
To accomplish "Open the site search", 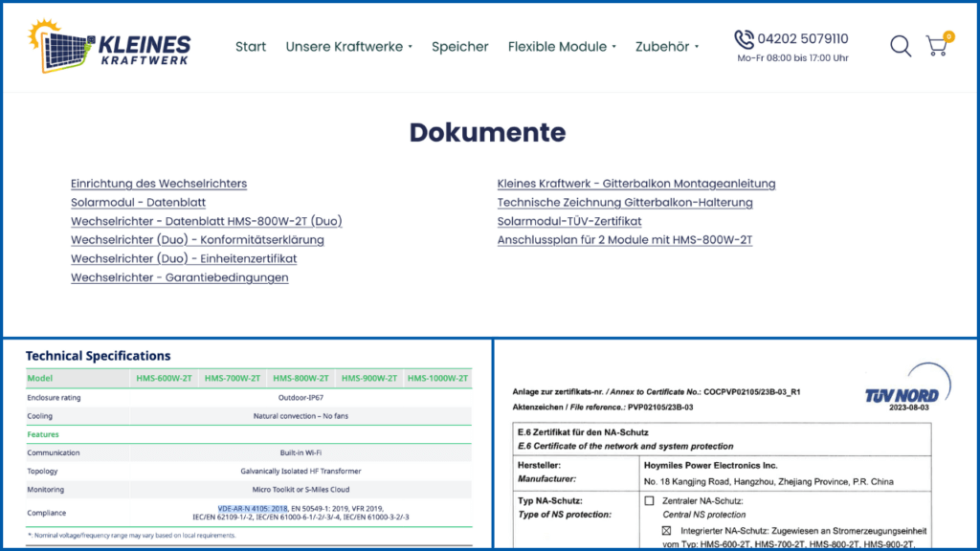I will [x=900, y=46].
